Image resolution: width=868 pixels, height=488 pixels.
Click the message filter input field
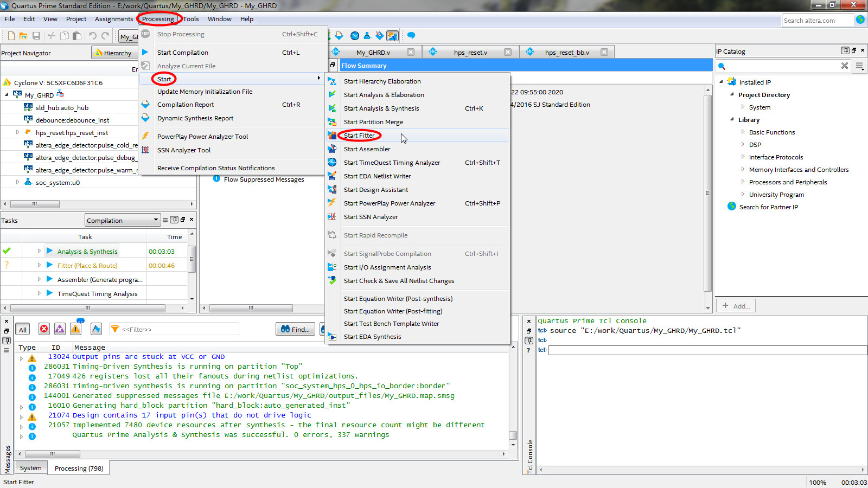[x=174, y=329]
